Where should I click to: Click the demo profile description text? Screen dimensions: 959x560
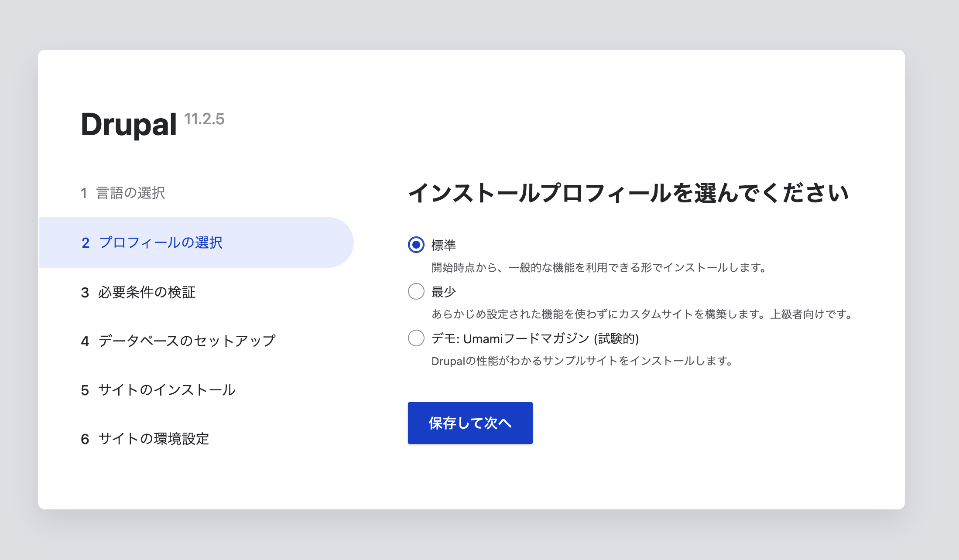[x=582, y=360]
